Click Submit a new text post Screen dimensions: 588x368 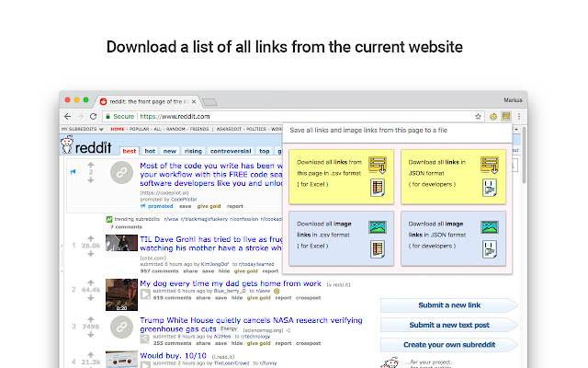449,325
